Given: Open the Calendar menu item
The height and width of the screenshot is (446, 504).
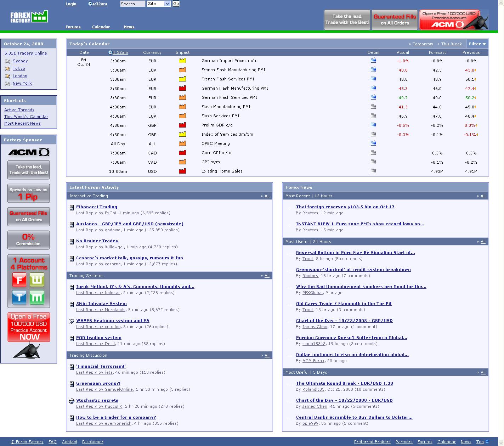Looking at the screenshot, I should [101, 27].
